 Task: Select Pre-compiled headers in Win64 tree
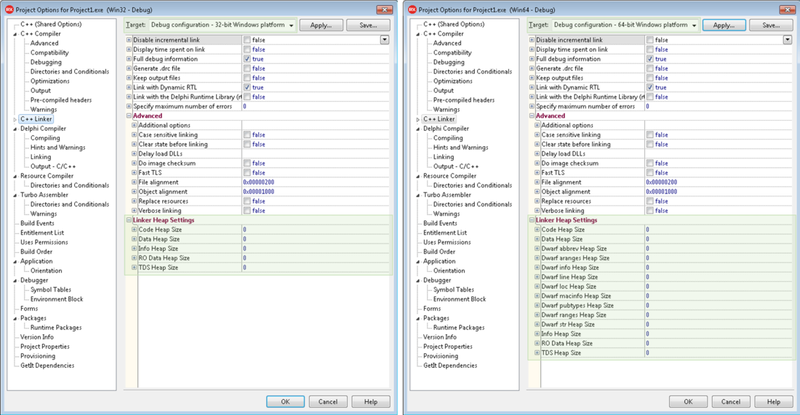click(464, 100)
